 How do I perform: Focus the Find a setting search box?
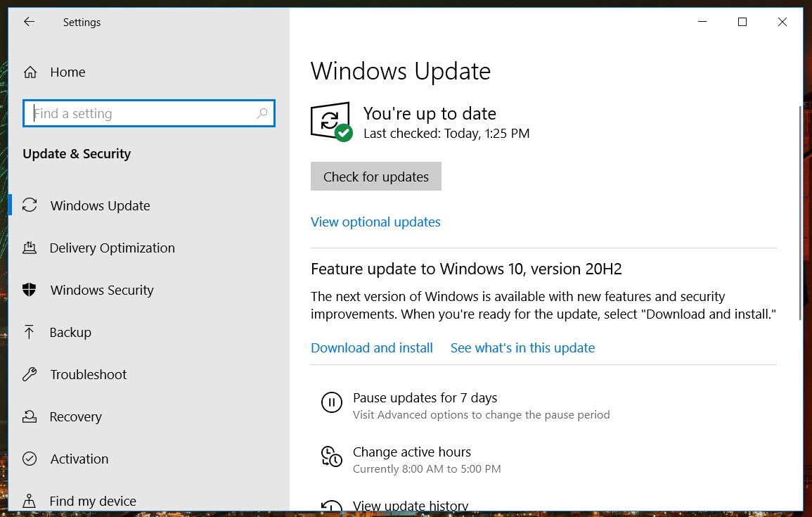[148, 113]
